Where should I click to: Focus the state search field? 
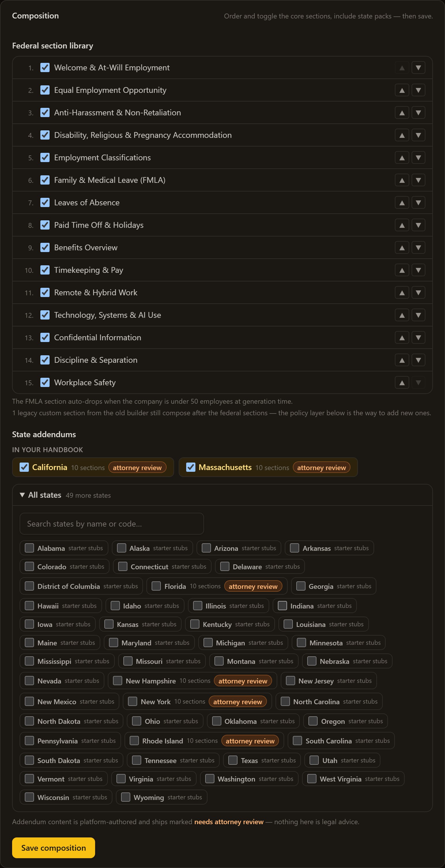point(112,524)
